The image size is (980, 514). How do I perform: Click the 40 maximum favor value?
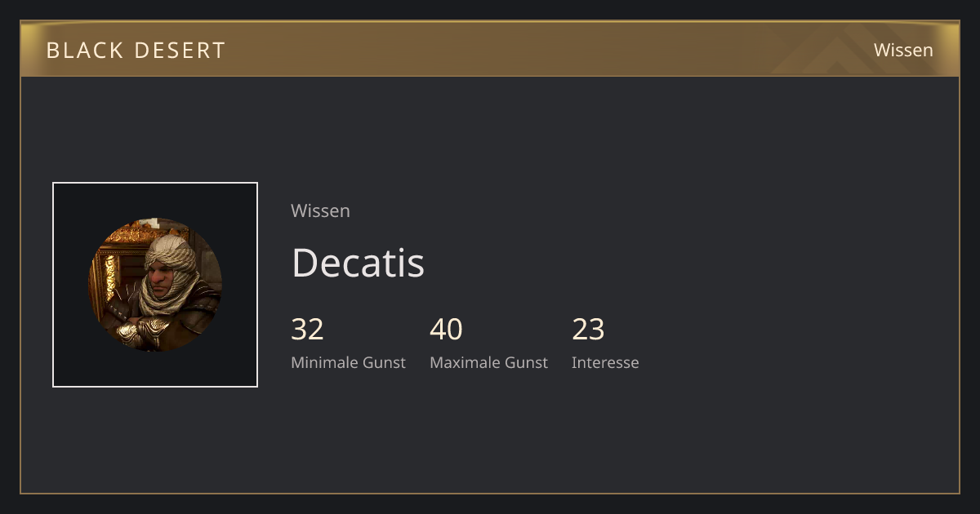point(446,330)
